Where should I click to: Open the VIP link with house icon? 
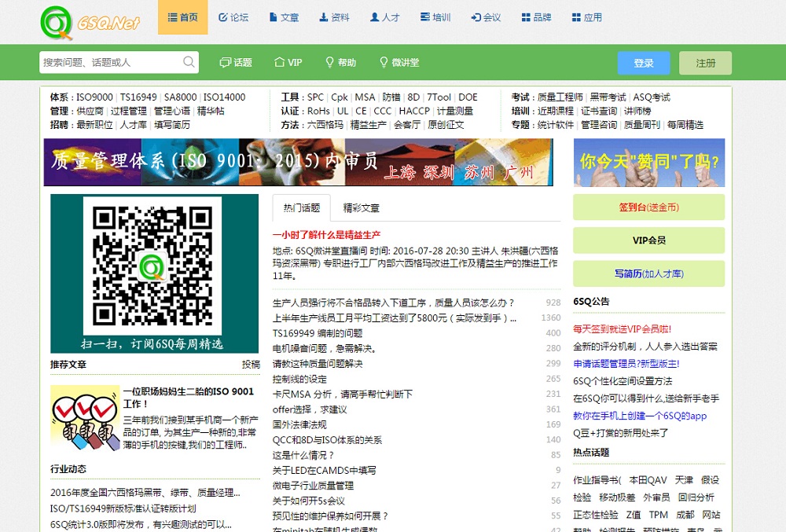288,63
